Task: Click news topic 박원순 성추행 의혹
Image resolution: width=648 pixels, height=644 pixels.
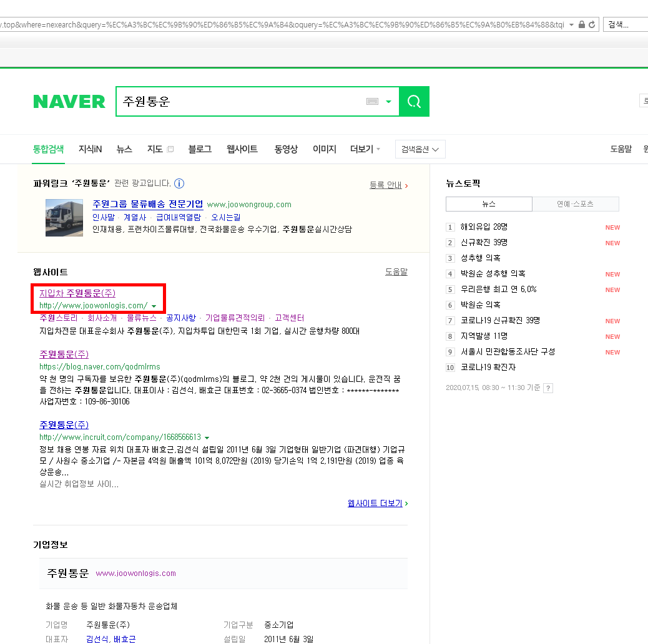Action: [x=493, y=274]
